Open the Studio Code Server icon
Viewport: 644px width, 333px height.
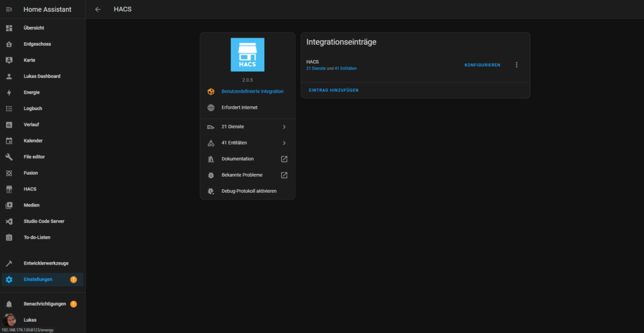(9, 221)
